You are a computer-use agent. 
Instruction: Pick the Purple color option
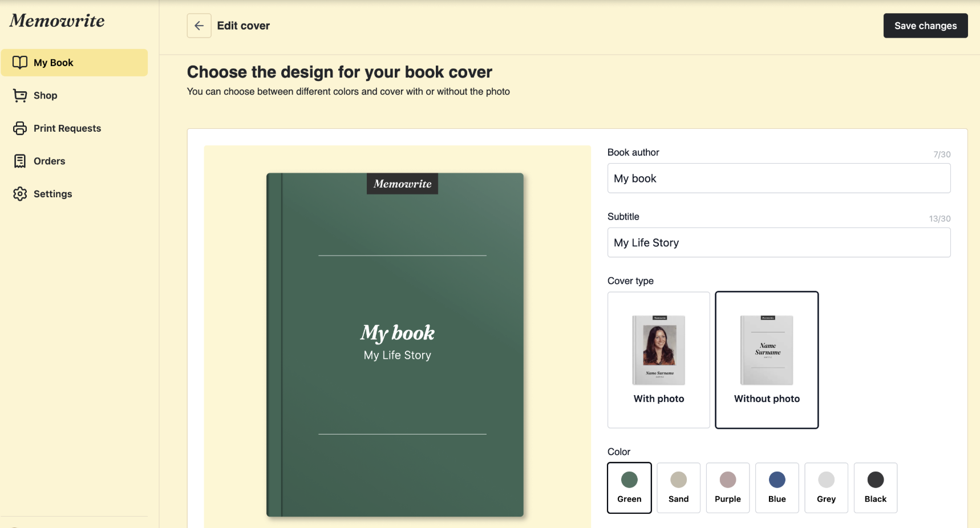[727, 488]
